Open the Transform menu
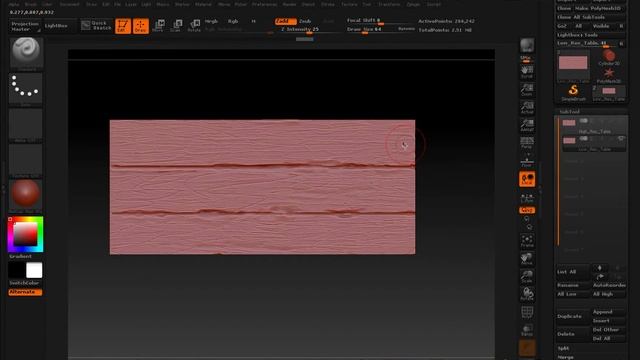The image size is (640, 360). coord(389,4)
